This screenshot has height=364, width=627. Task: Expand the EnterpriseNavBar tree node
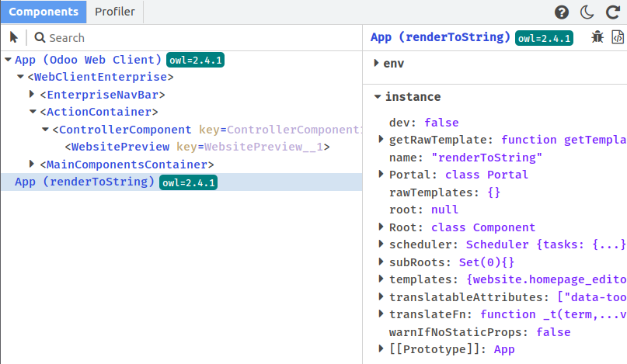pyautogui.click(x=32, y=95)
